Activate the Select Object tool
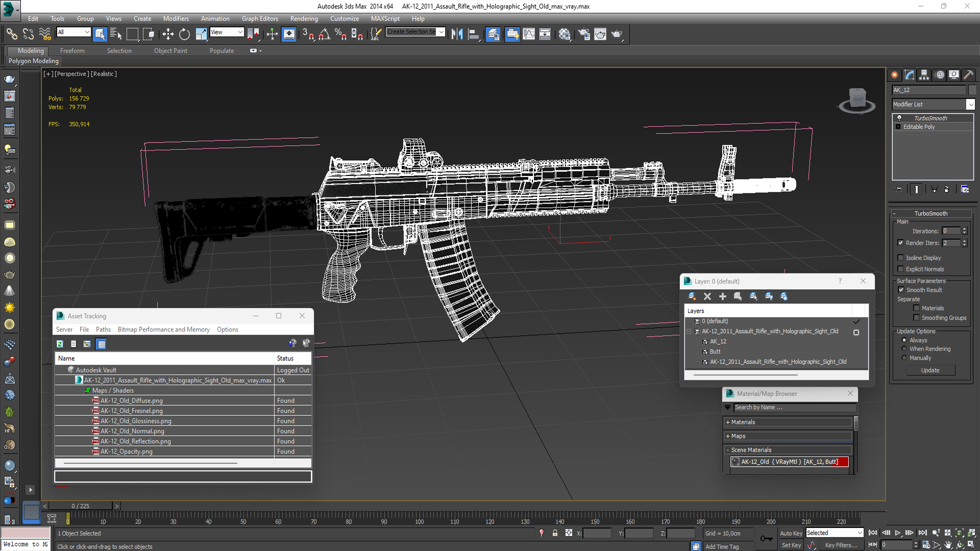This screenshot has width=980, height=551. [x=100, y=34]
